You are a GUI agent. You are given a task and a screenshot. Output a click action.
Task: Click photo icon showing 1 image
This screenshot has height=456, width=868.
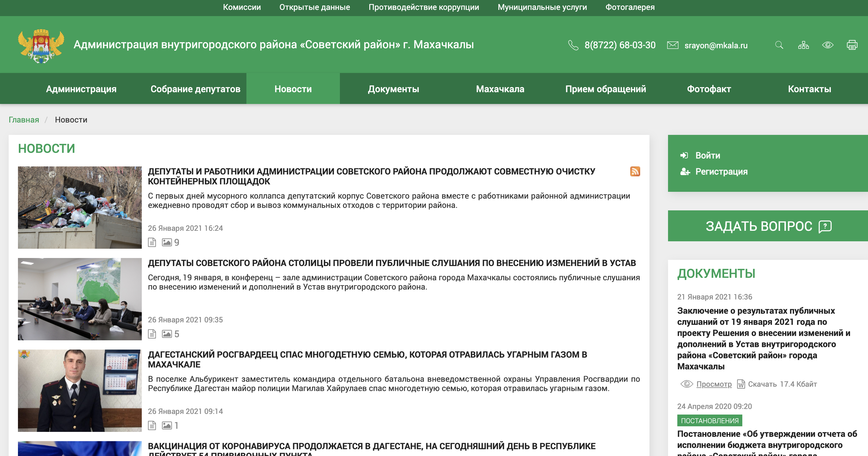pos(167,425)
